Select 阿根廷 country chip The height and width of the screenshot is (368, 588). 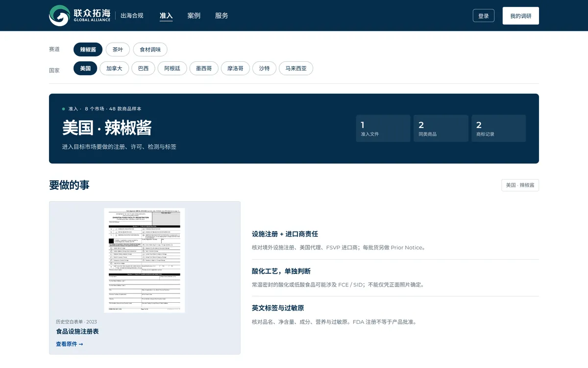[172, 68]
